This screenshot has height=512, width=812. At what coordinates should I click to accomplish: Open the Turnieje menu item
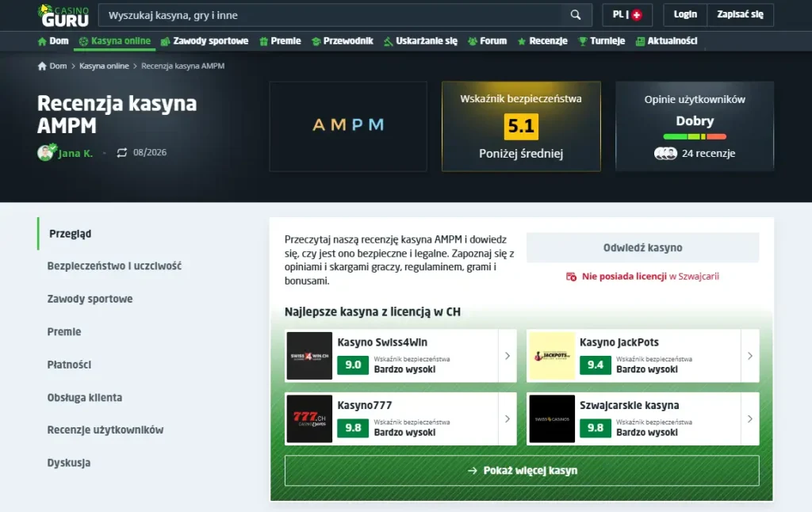pos(602,41)
